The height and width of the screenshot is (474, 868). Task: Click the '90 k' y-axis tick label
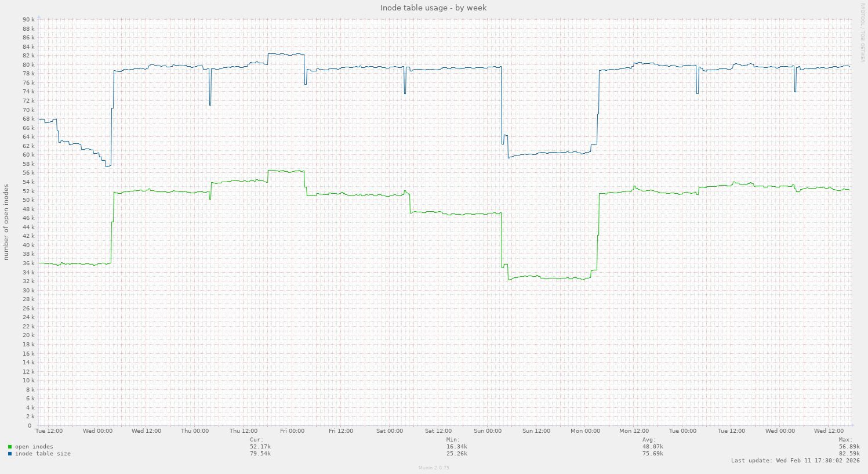[x=27, y=20]
